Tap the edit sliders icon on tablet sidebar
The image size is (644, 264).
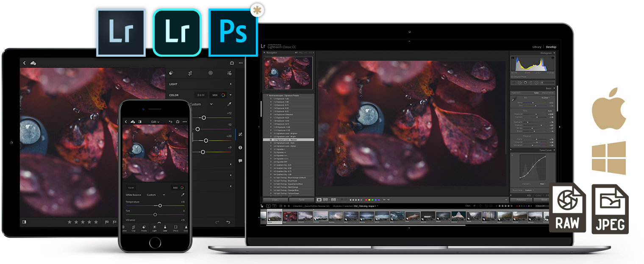tap(240, 134)
